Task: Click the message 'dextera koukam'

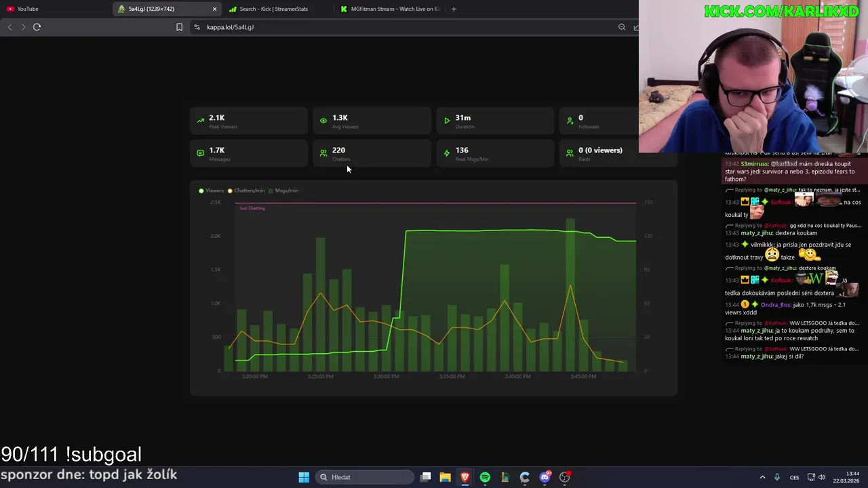Action: pos(796,233)
